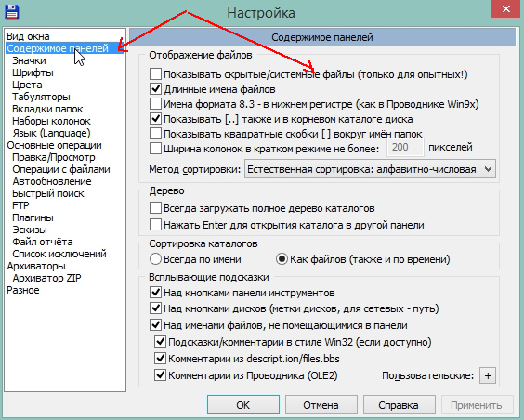Toggle Показывать квадратные скобки вокруг имён папок
This screenshot has height=420, width=524.
click(x=155, y=134)
